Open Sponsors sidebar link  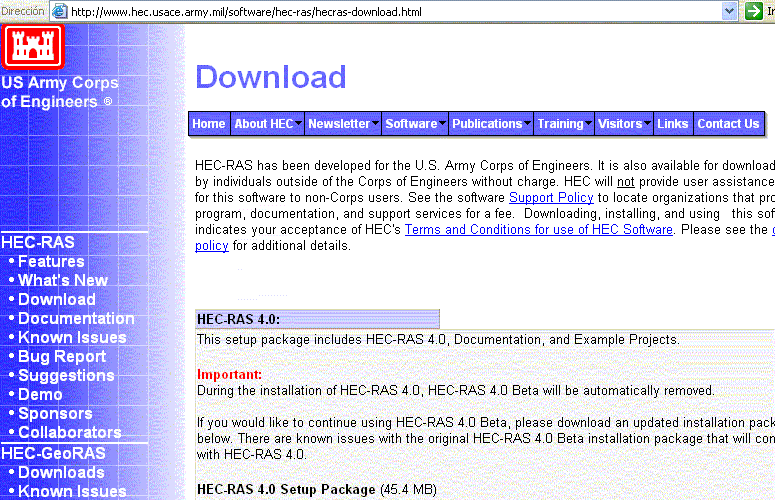coord(55,413)
